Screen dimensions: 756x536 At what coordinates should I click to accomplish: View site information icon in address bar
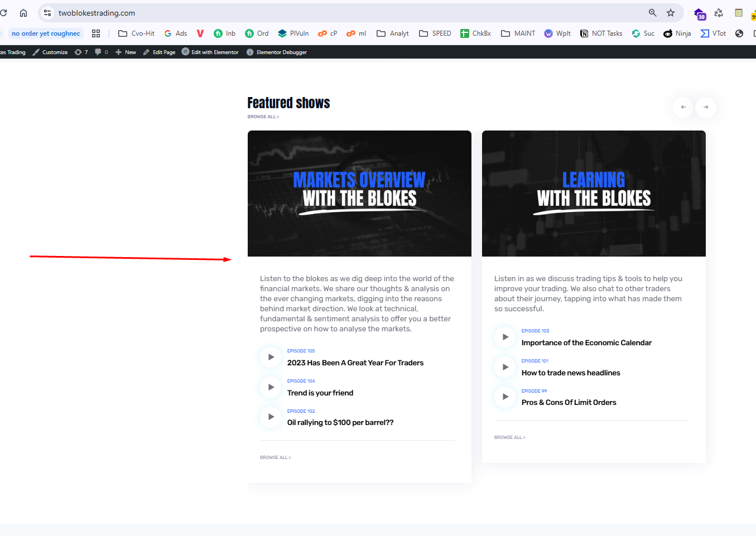47,12
